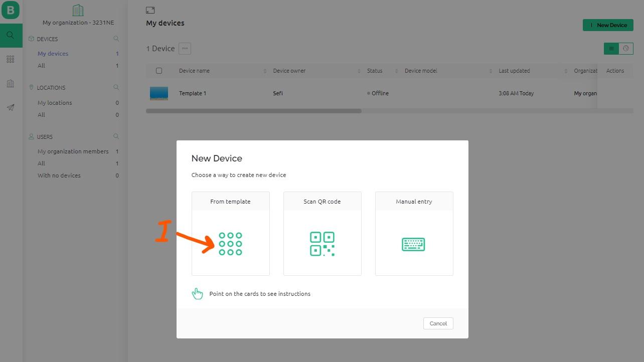Sort by Device owner column arrows
This screenshot has width=644, height=362.
tap(359, 71)
